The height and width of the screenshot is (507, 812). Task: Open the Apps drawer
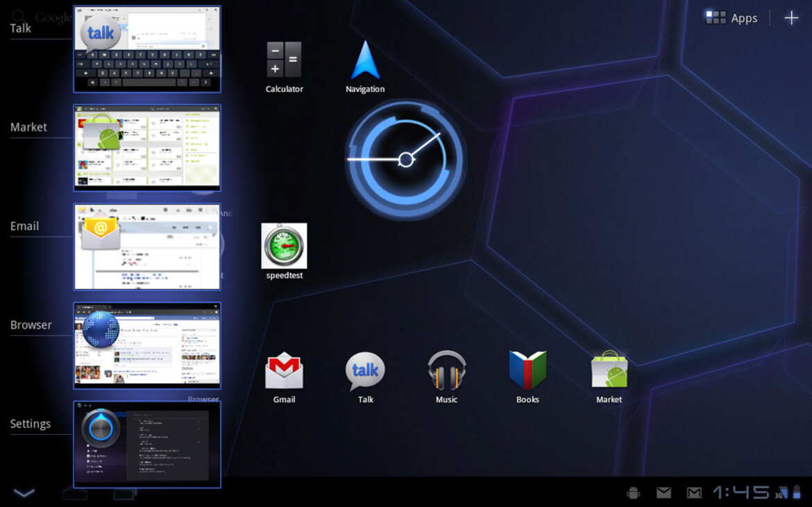point(731,18)
